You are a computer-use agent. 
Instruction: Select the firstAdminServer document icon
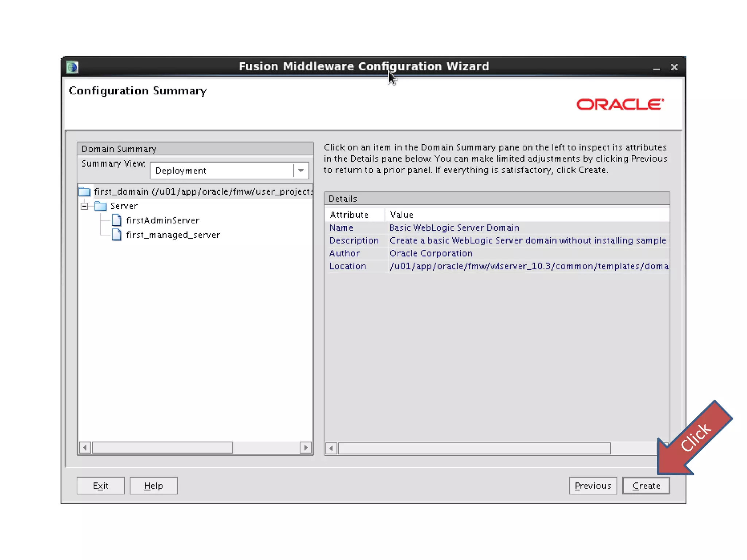pyautogui.click(x=117, y=220)
